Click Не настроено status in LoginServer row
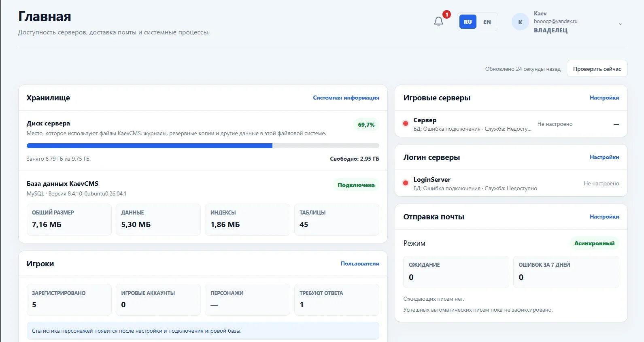The image size is (644, 342). click(x=601, y=183)
